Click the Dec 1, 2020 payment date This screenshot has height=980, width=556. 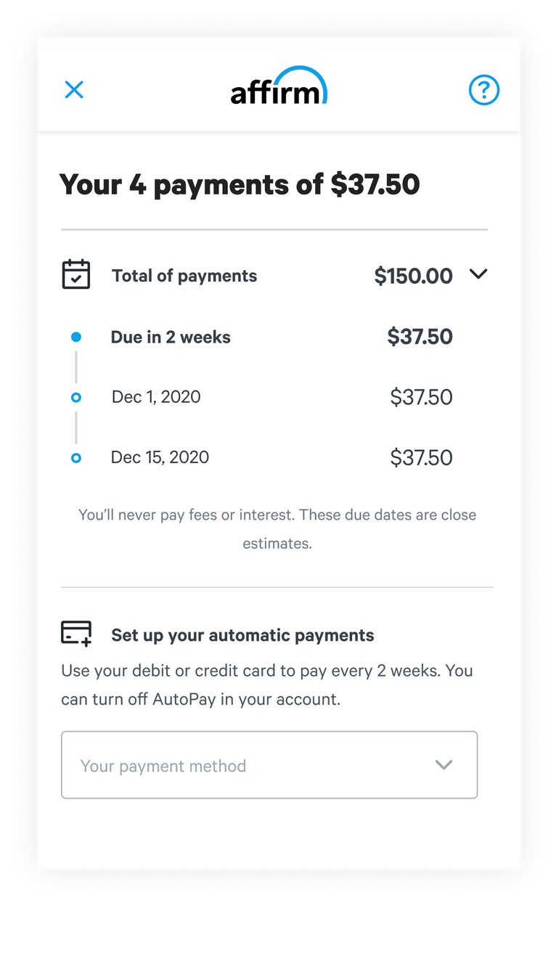point(156,397)
